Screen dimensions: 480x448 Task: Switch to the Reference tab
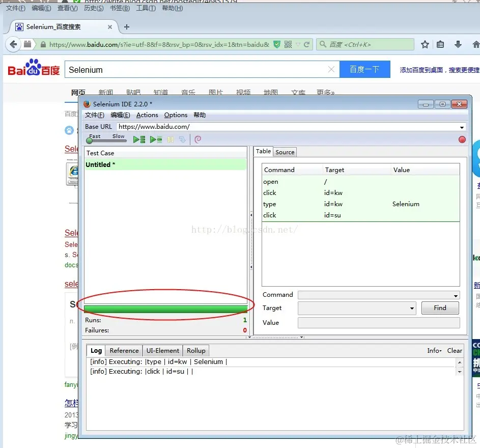(124, 351)
